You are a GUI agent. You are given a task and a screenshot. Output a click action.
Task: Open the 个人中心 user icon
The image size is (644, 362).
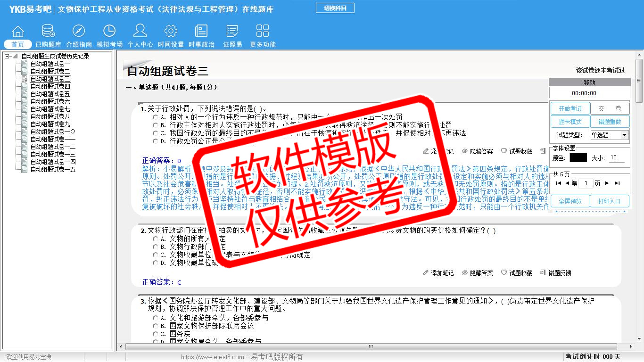pos(140,31)
